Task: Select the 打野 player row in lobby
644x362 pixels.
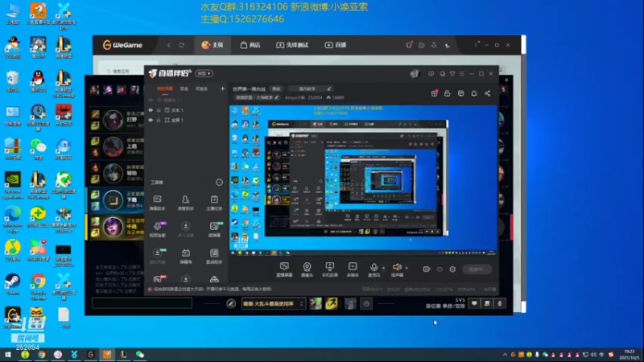Action: [x=116, y=119]
